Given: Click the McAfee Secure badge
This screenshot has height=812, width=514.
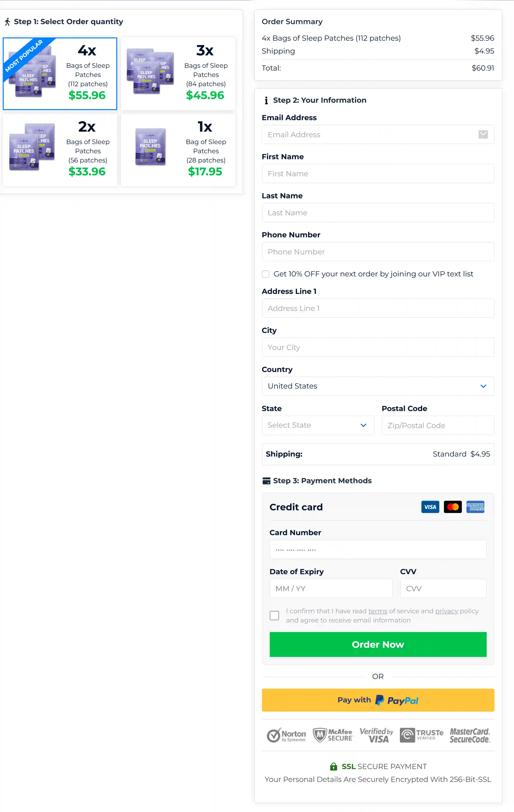Looking at the screenshot, I should click(333, 735).
